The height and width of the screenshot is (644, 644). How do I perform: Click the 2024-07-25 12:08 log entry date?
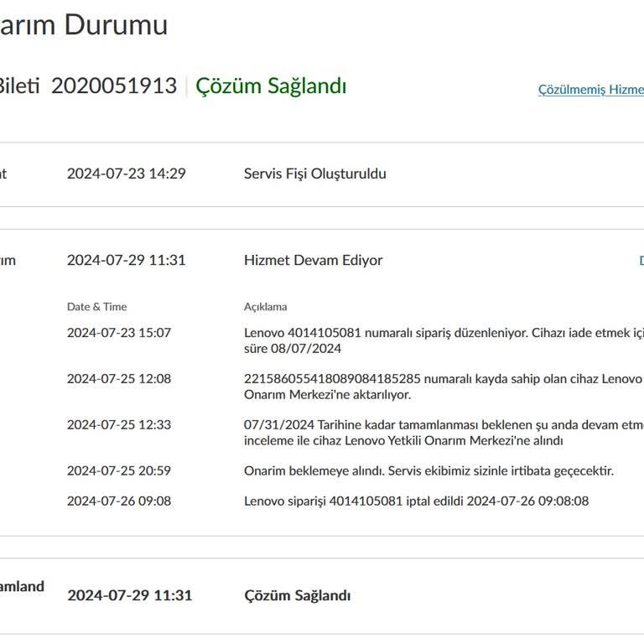click(x=119, y=379)
